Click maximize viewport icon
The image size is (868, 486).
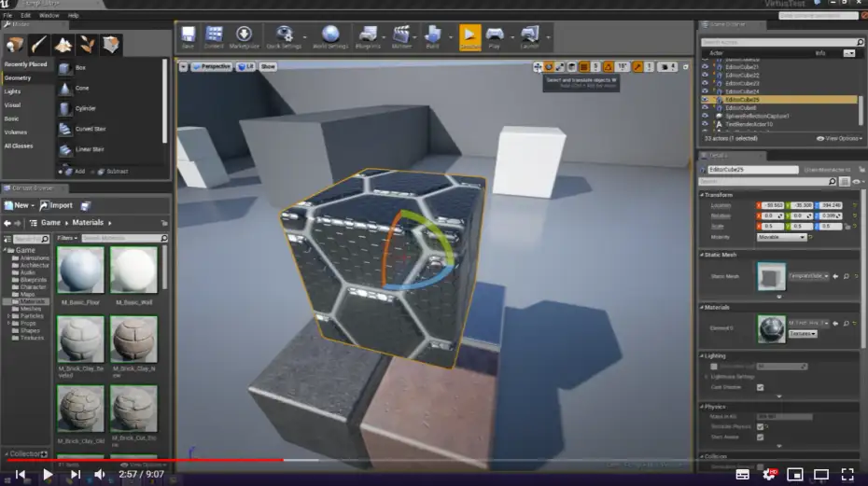pos(685,67)
